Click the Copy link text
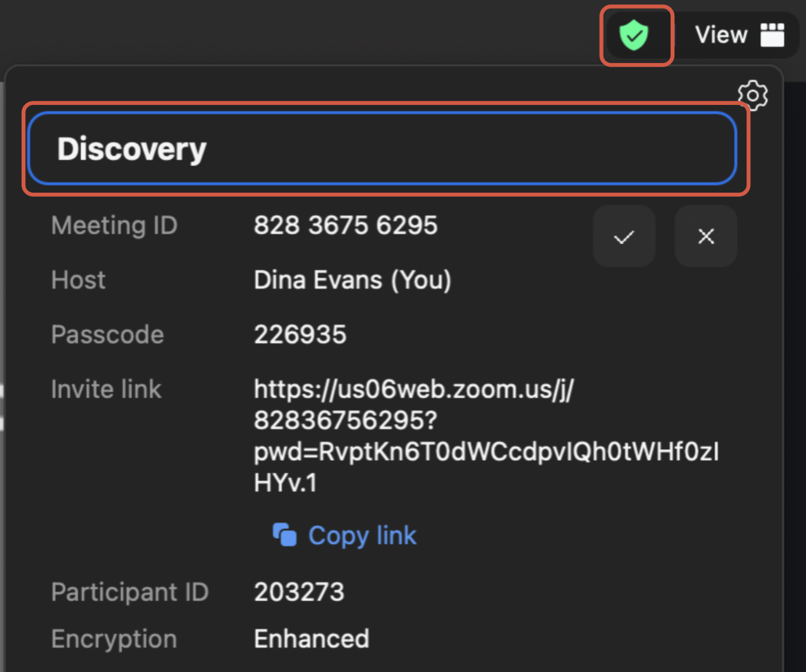806x672 pixels. (362, 536)
